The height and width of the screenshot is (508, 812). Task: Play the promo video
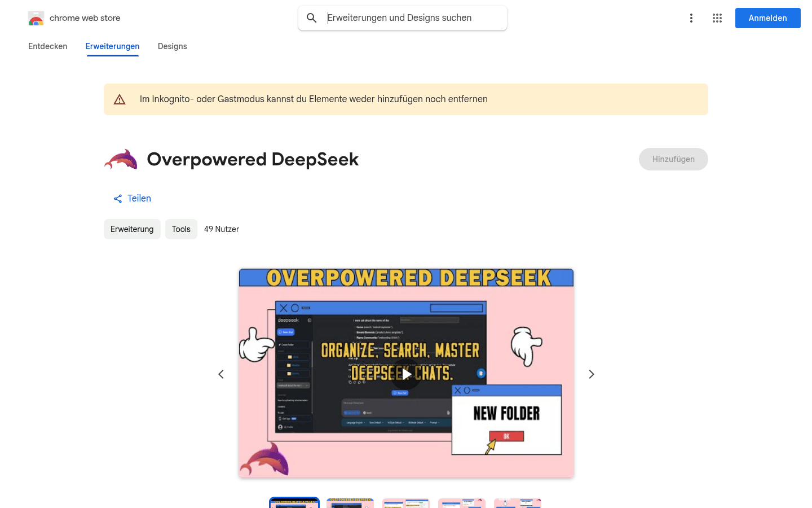406,374
